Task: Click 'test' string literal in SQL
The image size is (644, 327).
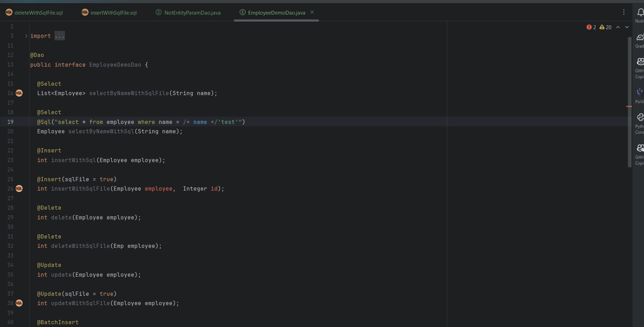Action: pyautogui.click(x=228, y=122)
